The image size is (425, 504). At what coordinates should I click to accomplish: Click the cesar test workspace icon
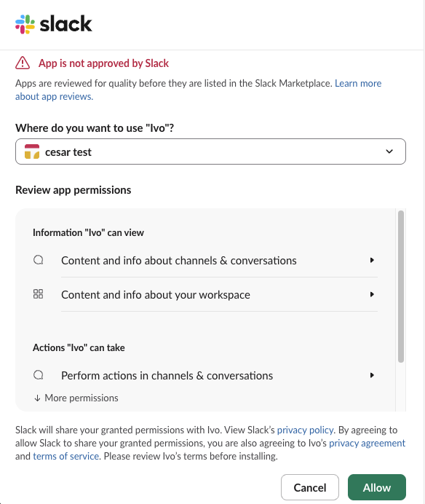tap(32, 151)
